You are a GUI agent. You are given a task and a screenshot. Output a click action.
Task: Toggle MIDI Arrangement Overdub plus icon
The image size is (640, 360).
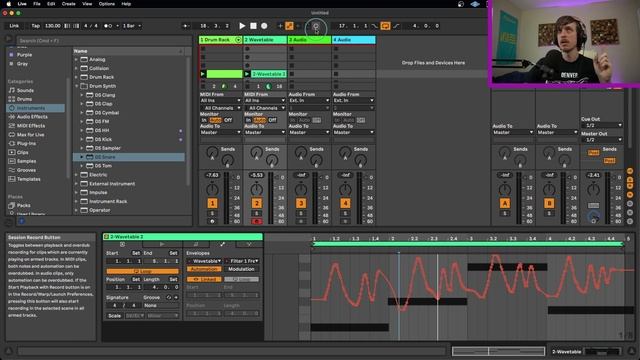(280, 26)
